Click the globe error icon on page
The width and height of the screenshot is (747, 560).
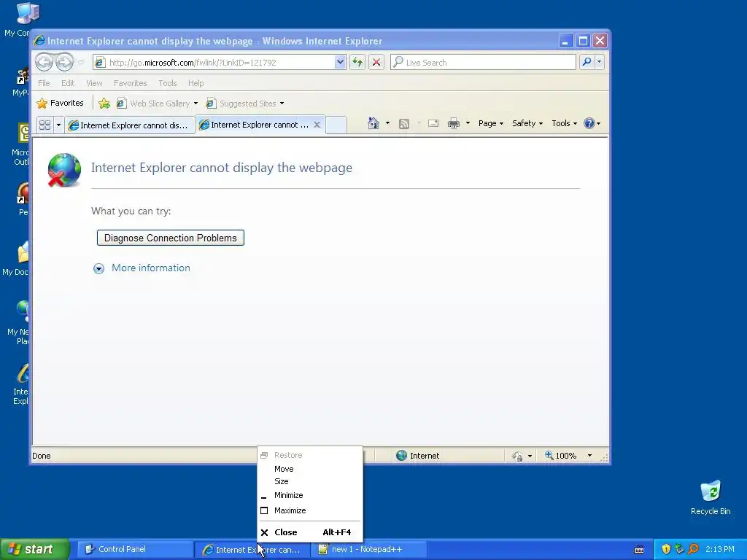[x=64, y=169]
